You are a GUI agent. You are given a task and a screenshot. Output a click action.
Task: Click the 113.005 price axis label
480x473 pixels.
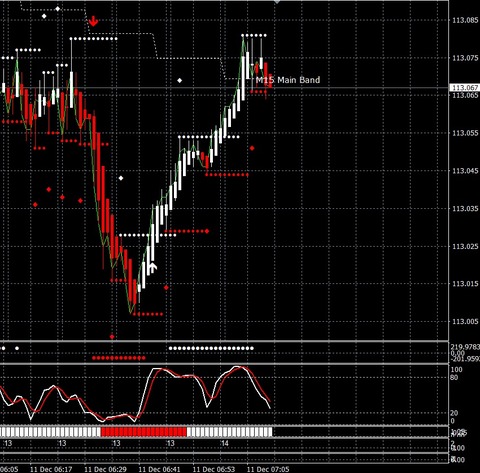465,321
